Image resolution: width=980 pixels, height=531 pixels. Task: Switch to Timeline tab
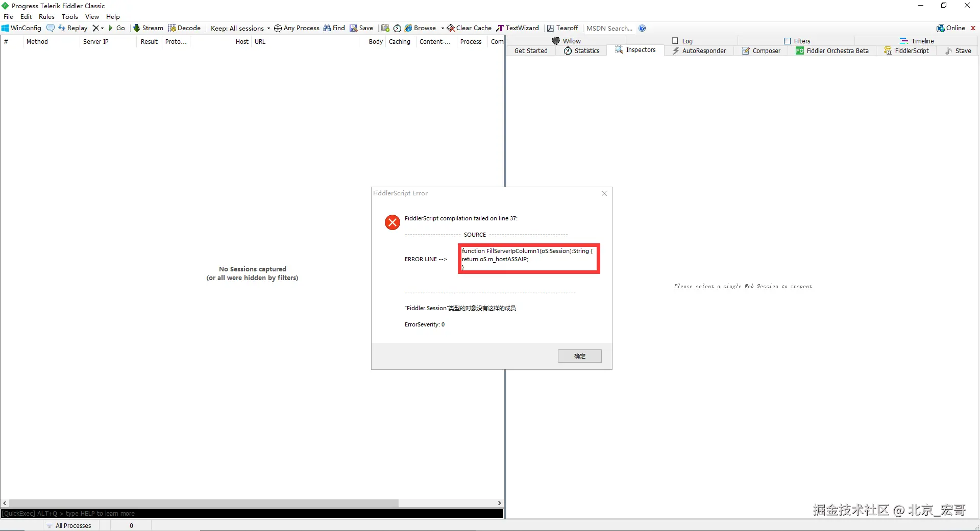coord(917,41)
